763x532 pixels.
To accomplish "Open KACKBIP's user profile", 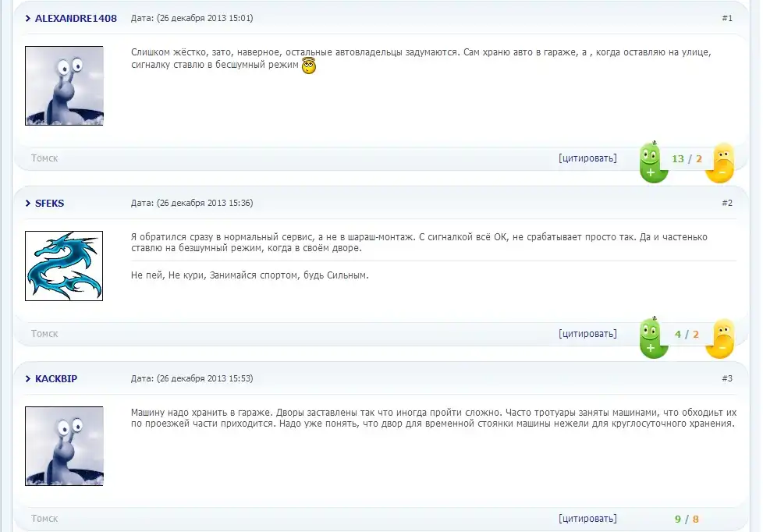I will [56, 378].
